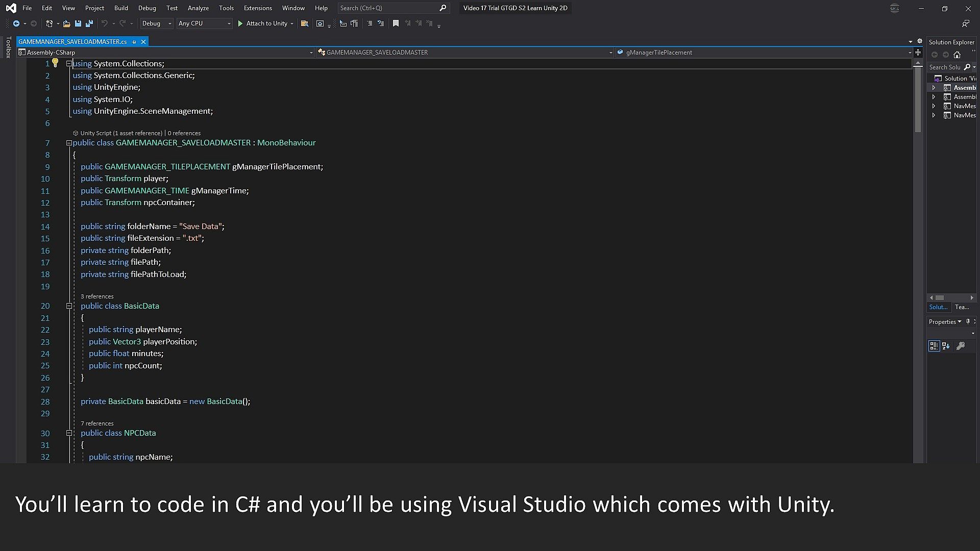Click the Open File folder icon
This screenshot has width=980, height=551.
tap(66, 23)
